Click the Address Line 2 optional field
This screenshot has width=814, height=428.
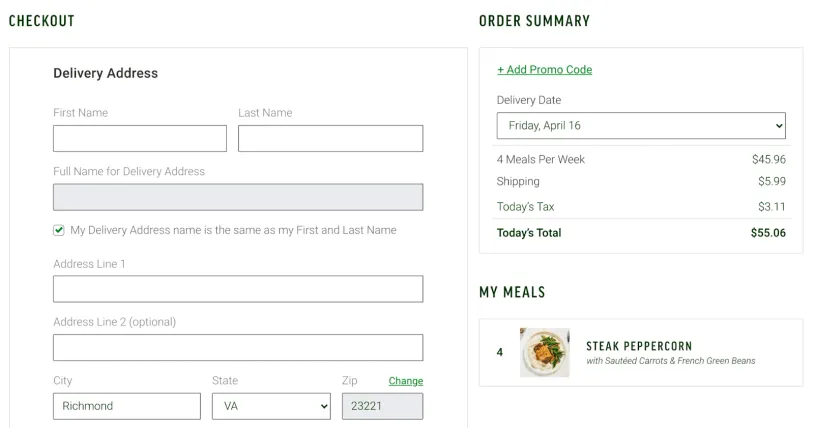[x=238, y=347]
